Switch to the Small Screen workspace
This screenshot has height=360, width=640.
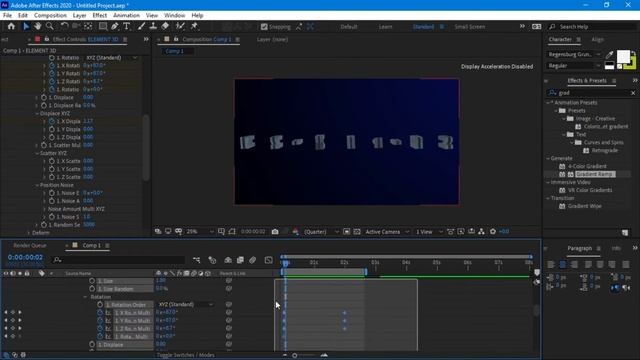click(470, 27)
